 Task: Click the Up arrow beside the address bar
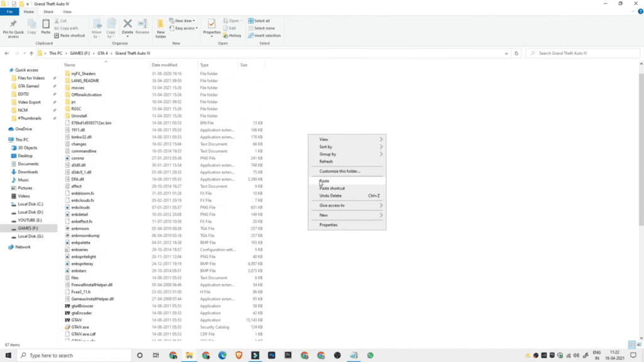point(31,53)
